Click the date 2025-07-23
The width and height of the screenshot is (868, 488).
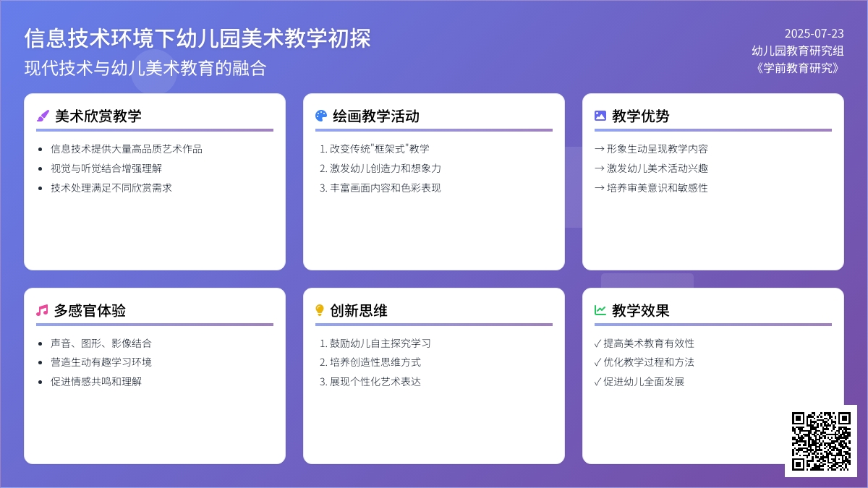point(814,33)
